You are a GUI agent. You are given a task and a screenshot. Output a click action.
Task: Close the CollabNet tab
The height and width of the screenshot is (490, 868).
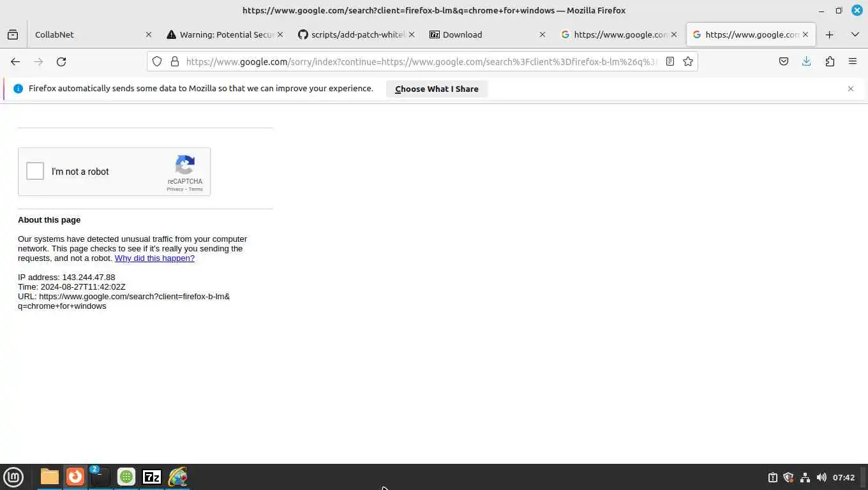click(x=149, y=34)
